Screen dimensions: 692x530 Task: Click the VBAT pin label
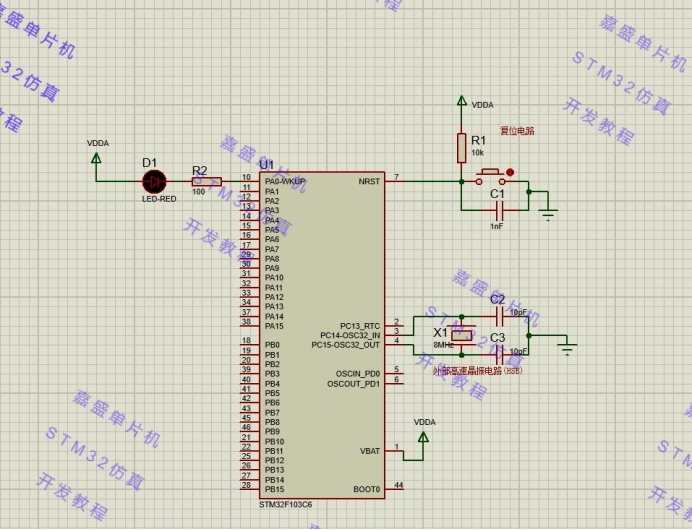(370, 451)
